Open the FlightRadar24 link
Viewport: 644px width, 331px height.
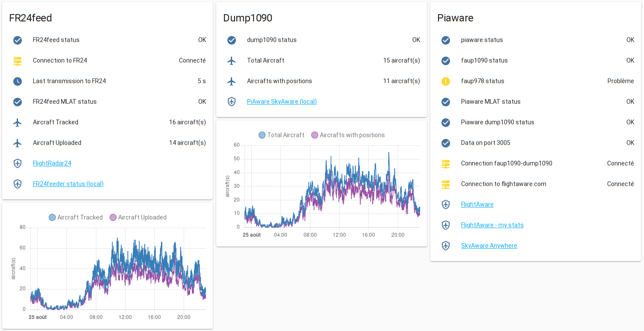pos(52,163)
